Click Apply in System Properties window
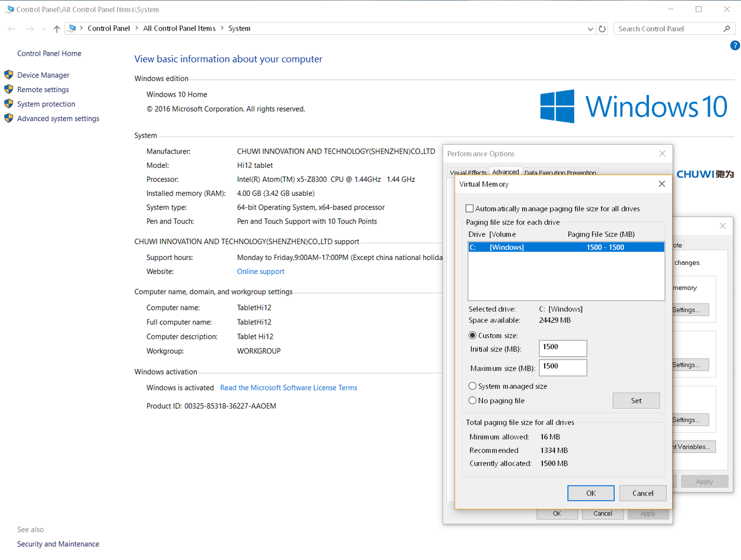Screen dimensions: 741x560 click(705, 482)
